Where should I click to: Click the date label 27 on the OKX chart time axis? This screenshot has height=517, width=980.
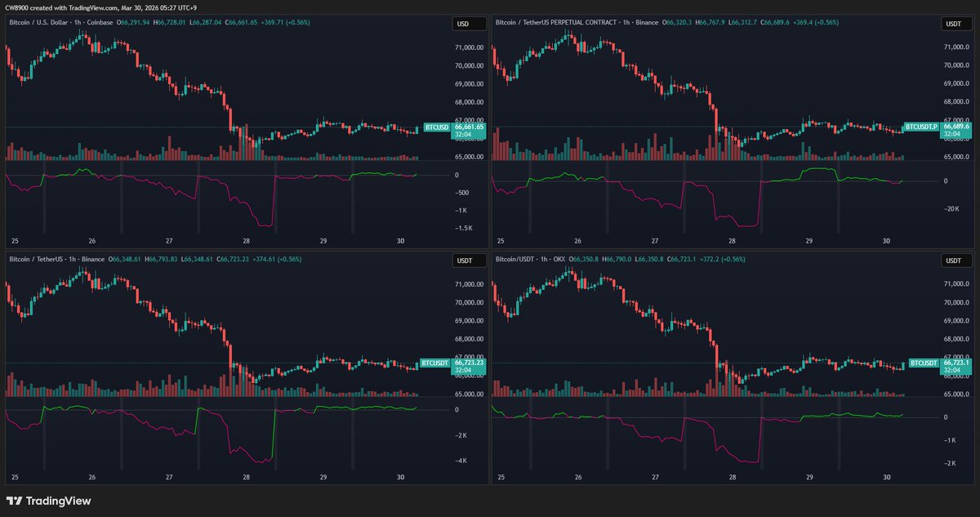655,477
